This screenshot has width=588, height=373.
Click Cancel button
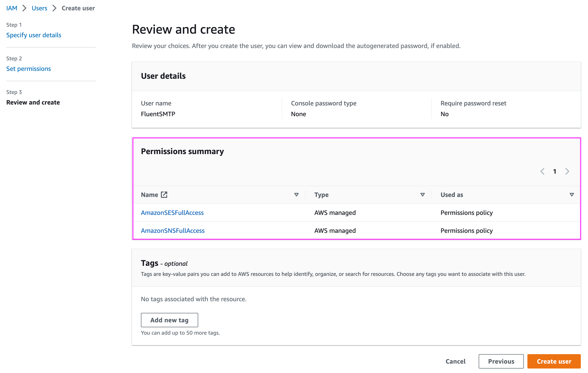click(455, 361)
